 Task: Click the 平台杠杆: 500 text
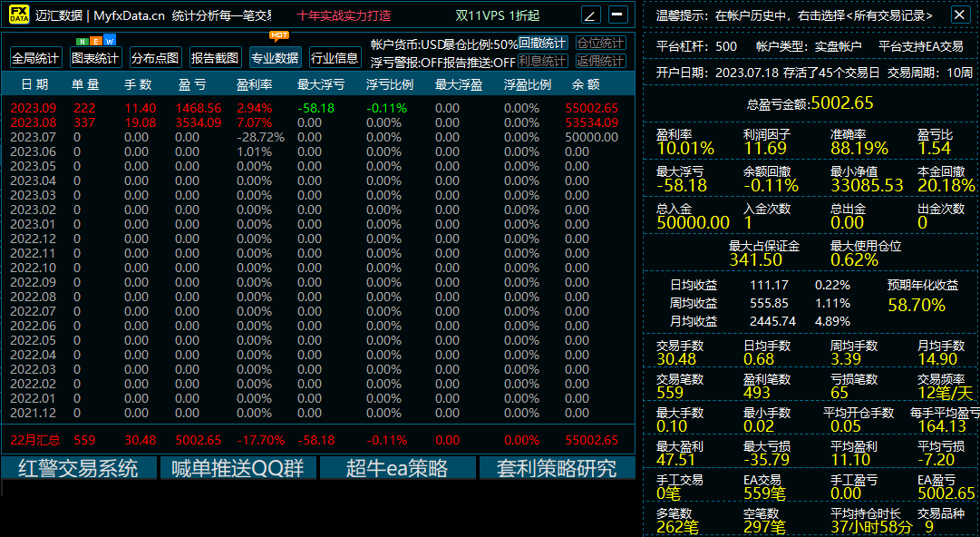696,46
